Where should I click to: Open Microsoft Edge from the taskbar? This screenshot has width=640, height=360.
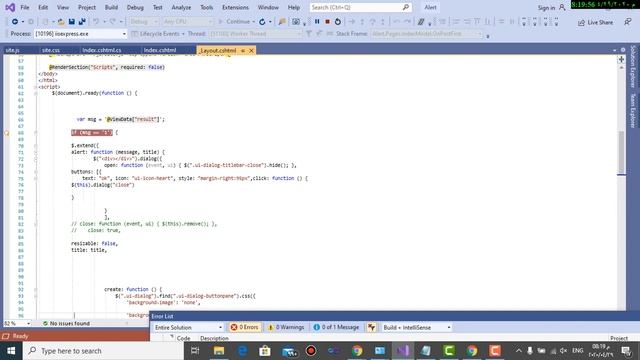pyautogui.click(x=242, y=351)
